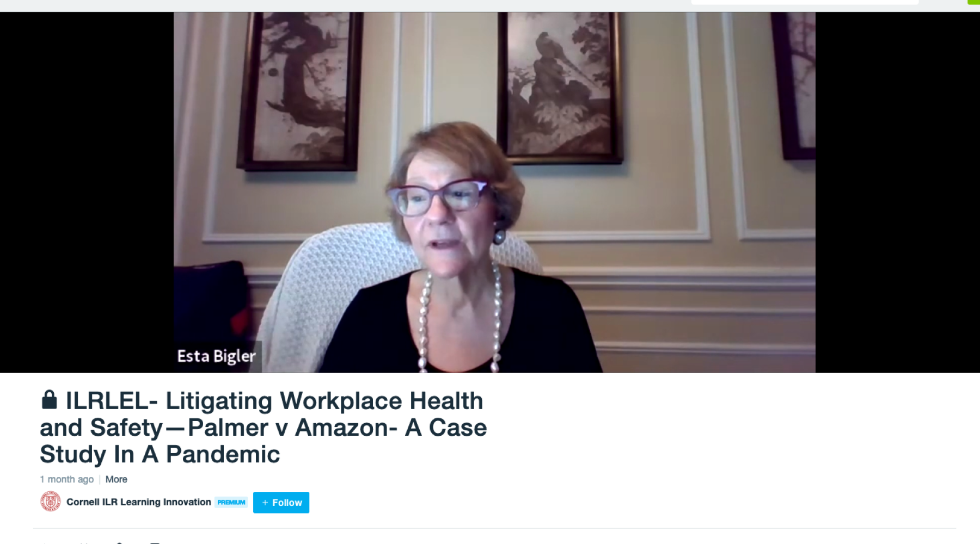Viewport: 980px width, 544px height.
Task: Click the left black letterbox of the player
Action: coord(87,193)
